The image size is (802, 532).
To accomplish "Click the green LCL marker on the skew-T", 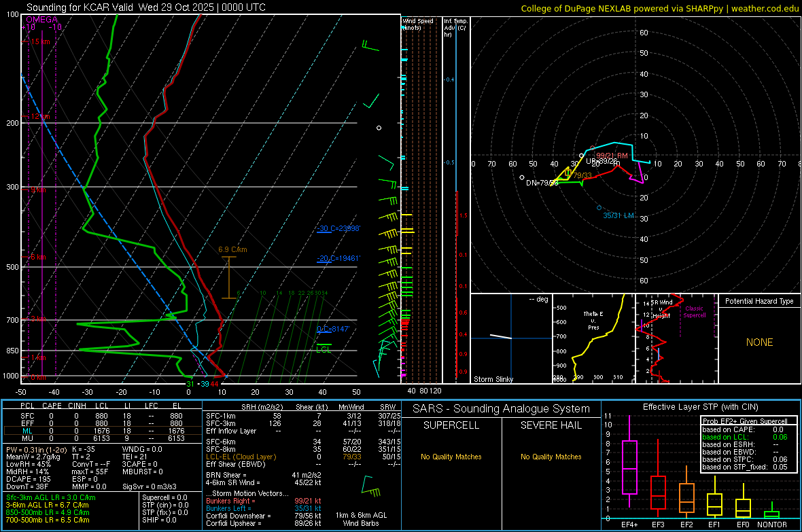I will [324, 349].
